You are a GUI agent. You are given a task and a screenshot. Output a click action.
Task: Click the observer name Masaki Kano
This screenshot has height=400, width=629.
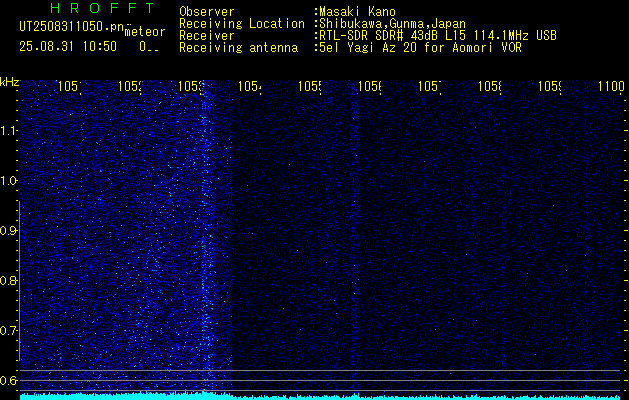click(x=357, y=12)
